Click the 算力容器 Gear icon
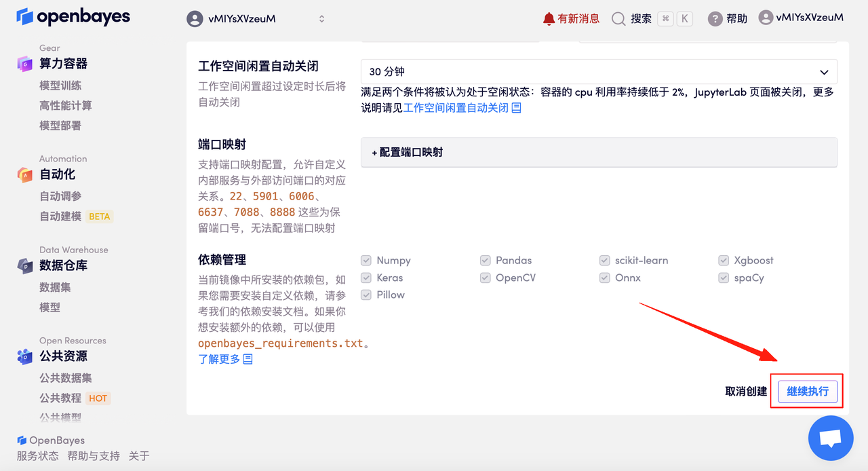 pos(25,64)
